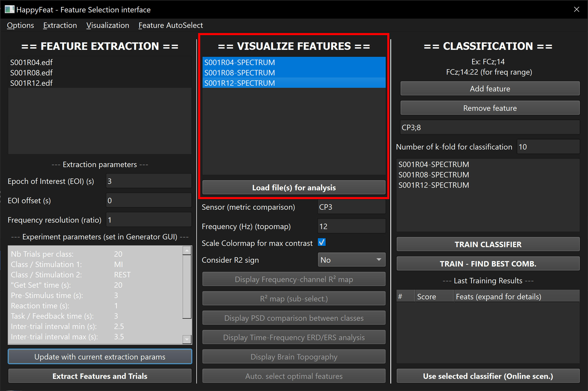Select S001R12-SPECTRUM in Classification list
Viewport: 588px width, 391px height.
[x=488, y=185]
